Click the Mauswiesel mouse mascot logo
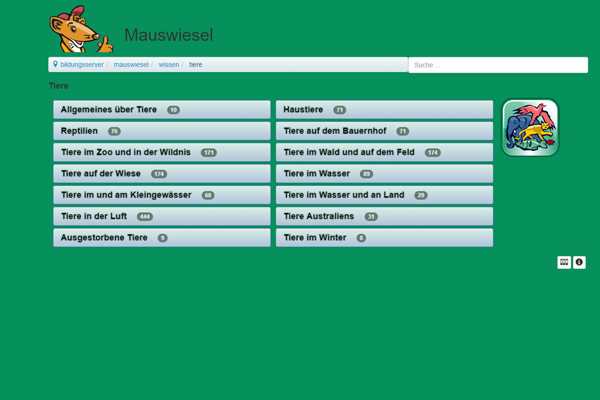Screen dimensions: 600x400 pyautogui.click(x=80, y=30)
